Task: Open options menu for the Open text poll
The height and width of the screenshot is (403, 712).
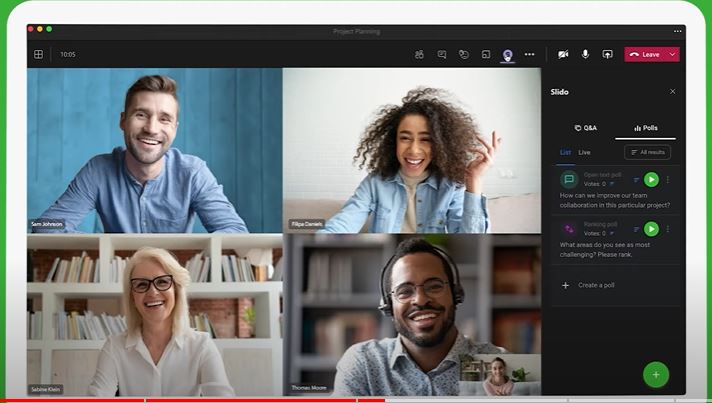Action: tap(668, 180)
